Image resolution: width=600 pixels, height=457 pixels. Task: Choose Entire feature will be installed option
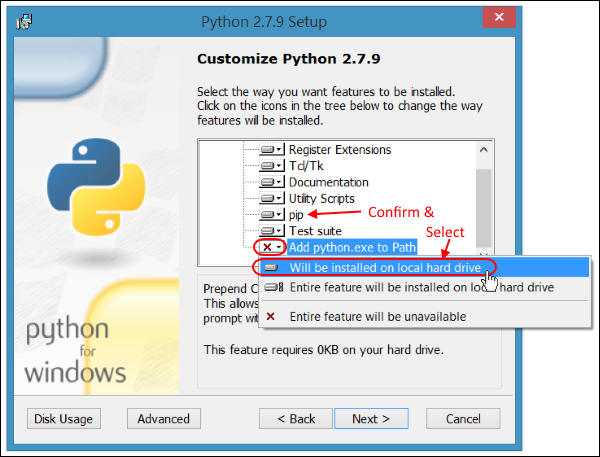[424, 287]
